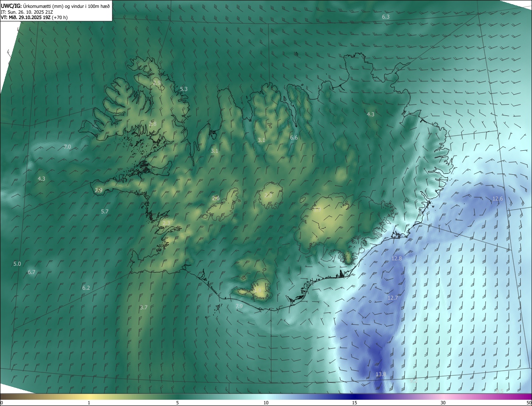
Task: Click the 1 tick label on the colorbar
Action: click(89, 403)
